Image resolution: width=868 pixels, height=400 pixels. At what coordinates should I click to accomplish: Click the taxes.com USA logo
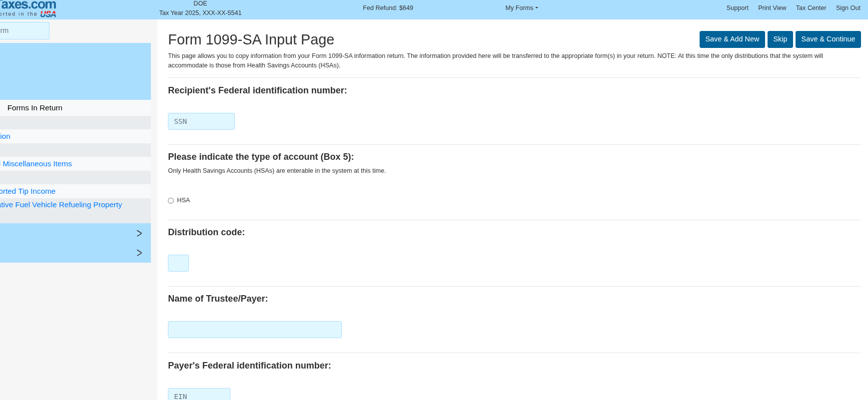(x=28, y=8)
